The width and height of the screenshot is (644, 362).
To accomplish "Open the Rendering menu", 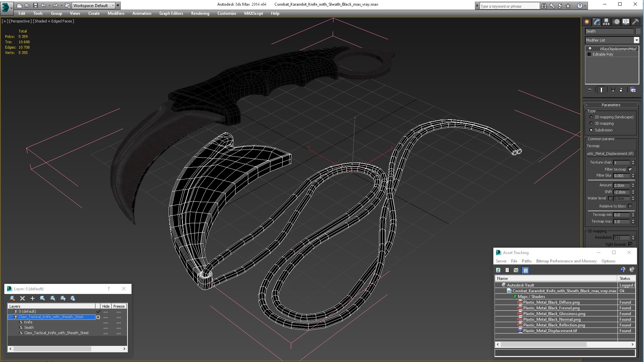I will tap(200, 13).
